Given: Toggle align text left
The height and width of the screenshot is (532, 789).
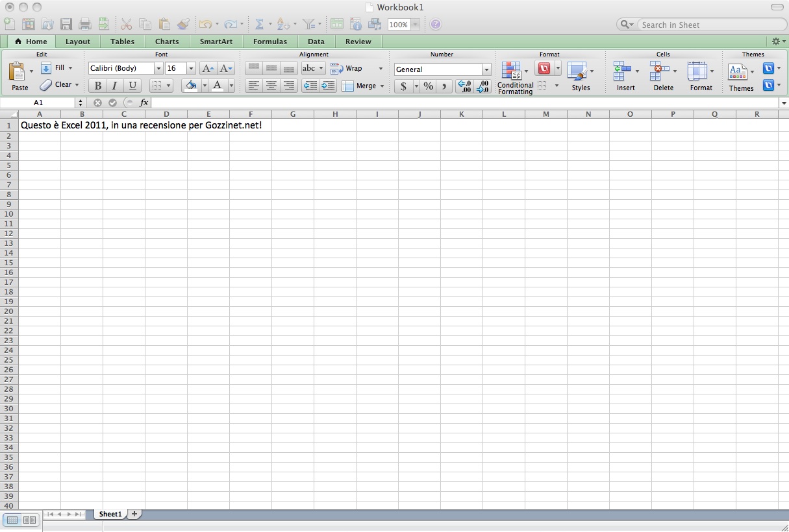Looking at the screenshot, I should (x=253, y=86).
